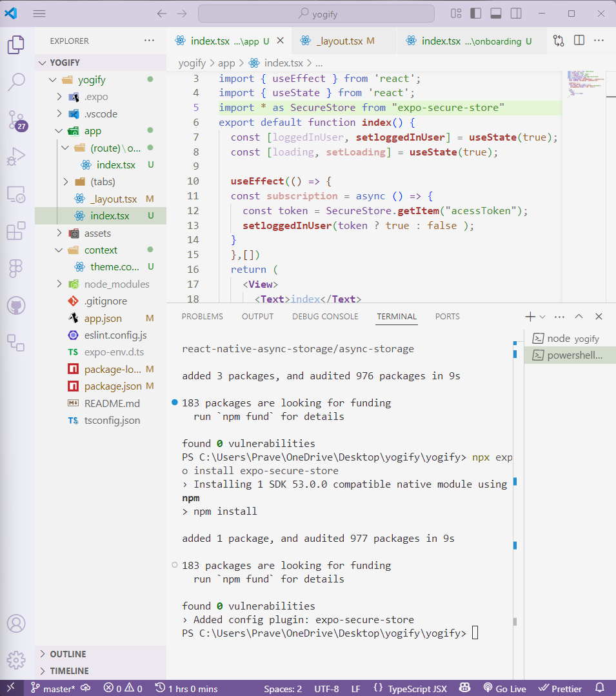Screen dimensions: 616x696
Task: Open the Search view icon
Action: (16, 82)
